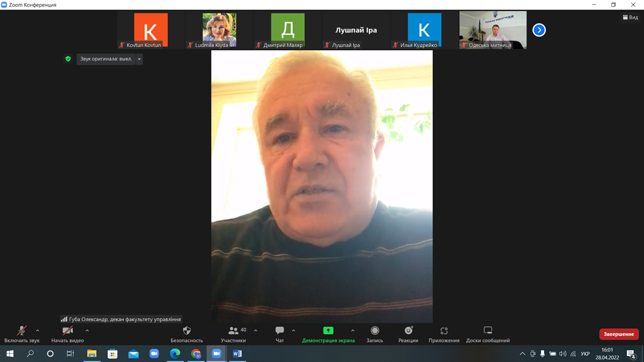Image resolution: width=644 pixels, height=362 pixels.
Task: Open first Zoom icon on taskbar
Action: [x=154, y=354]
